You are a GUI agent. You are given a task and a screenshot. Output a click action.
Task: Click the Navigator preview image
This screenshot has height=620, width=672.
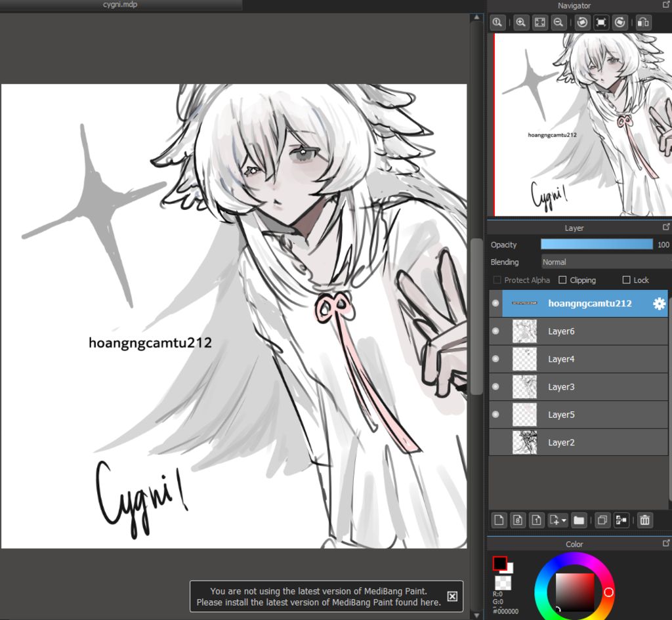click(583, 125)
